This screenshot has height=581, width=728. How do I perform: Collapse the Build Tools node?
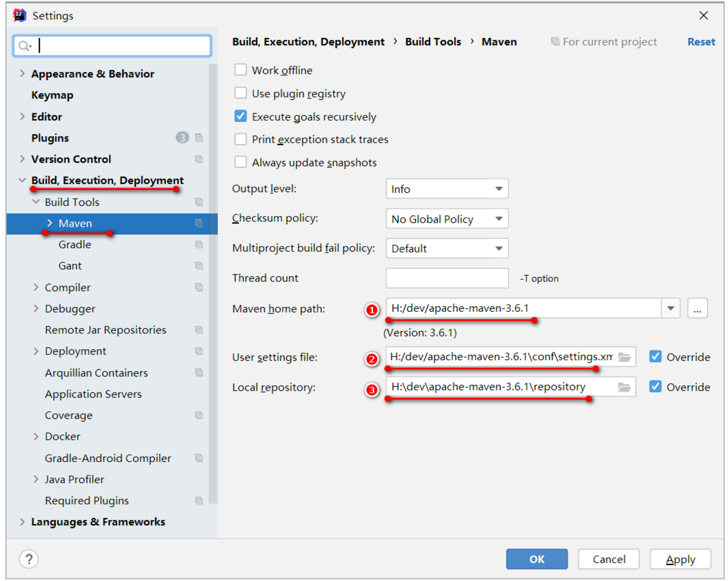[x=36, y=201]
